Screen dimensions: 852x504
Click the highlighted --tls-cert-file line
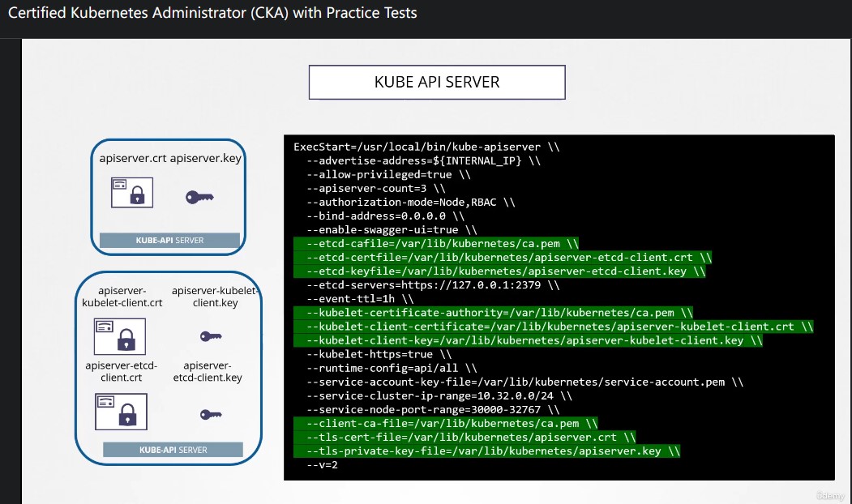(465, 438)
